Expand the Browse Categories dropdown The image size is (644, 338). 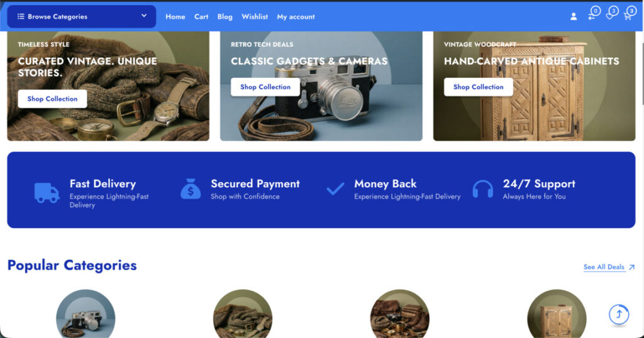[81, 16]
